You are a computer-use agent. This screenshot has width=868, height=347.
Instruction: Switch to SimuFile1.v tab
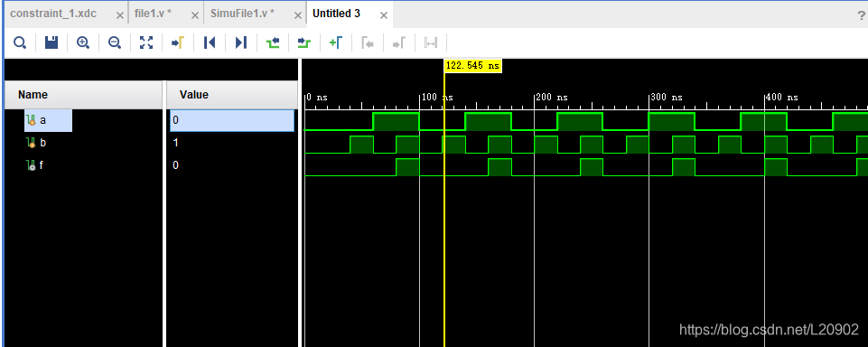pyautogui.click(x=242, y=14)
